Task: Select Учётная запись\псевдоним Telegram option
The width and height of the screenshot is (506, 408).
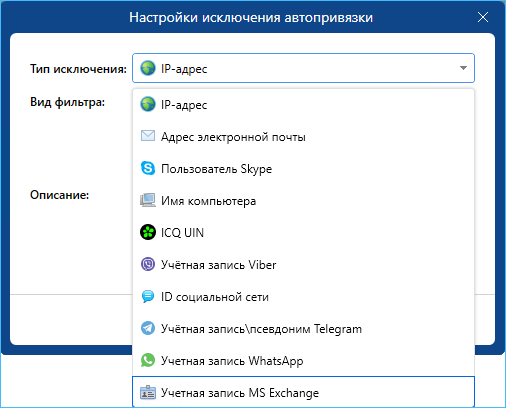Action: pos(303,329)
